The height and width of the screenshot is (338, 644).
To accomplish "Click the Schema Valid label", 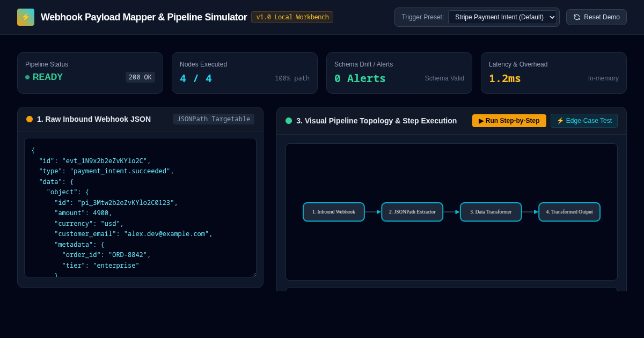I will tap(444, 78).
